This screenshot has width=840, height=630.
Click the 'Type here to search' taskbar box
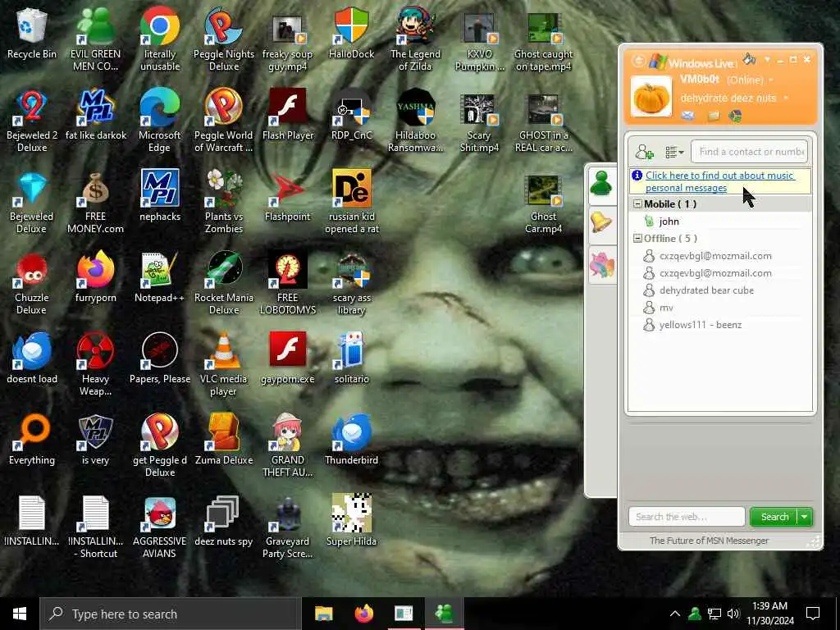(x=170, y=614)
